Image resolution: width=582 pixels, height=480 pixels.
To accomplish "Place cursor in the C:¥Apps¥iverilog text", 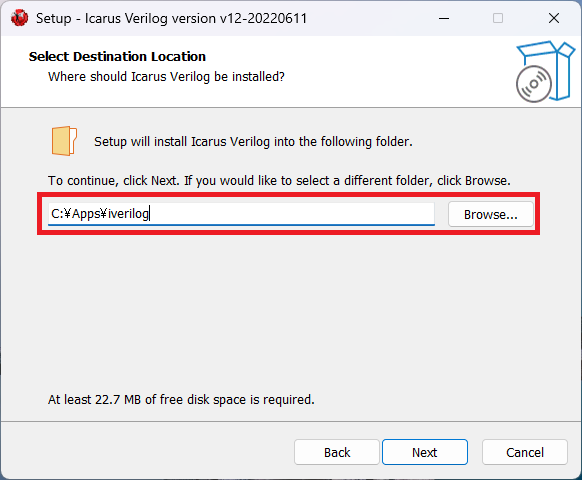I will [100, 213].
